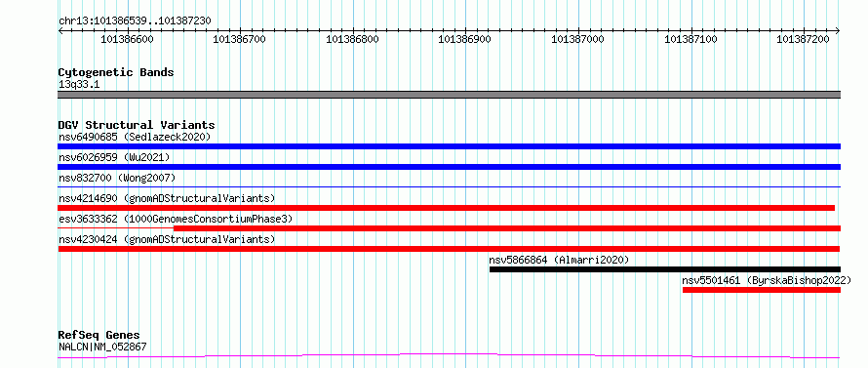Open the nsv5501461 (ByrskaBishop2022) label
Viewport: 868px width, 368px height.
click(767, 280)
